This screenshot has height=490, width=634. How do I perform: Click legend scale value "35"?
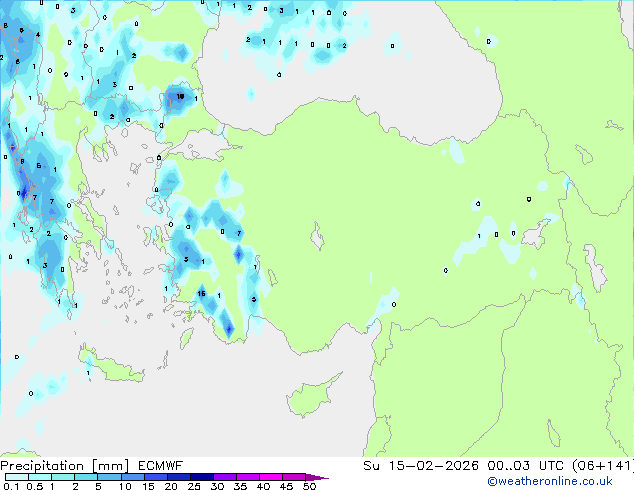click(240, 486)
